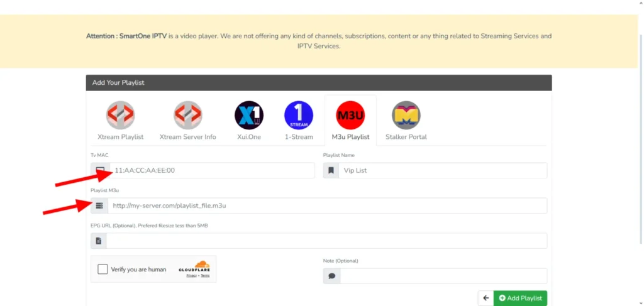This screenshot has width=644, height=306.
Task: Check the Verify you are human box
Action: tap(103, 270)
